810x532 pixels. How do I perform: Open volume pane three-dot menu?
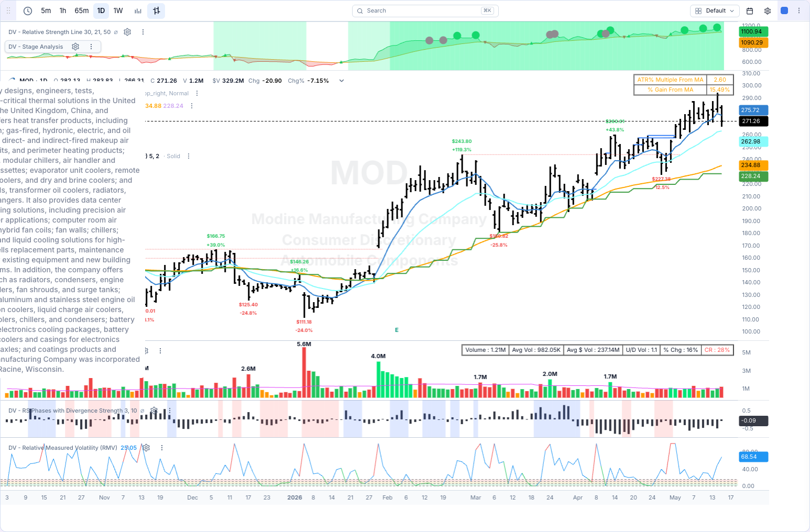click(x=160, y=351)
